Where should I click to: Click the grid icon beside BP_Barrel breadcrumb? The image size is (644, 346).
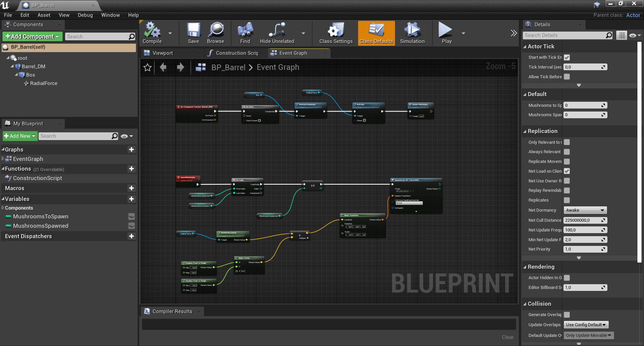coord(201,67)
